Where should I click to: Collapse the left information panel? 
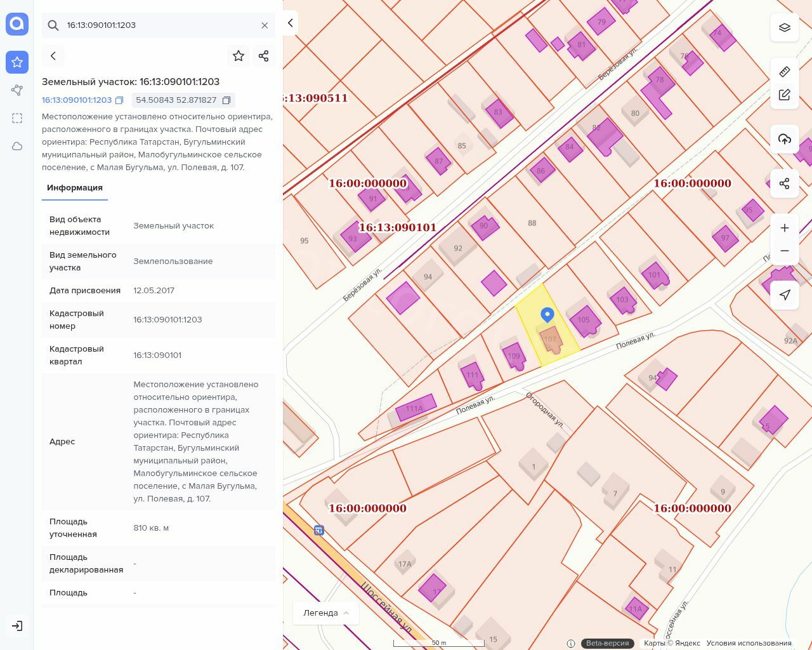pyautogui.click(x=290, y=23)
